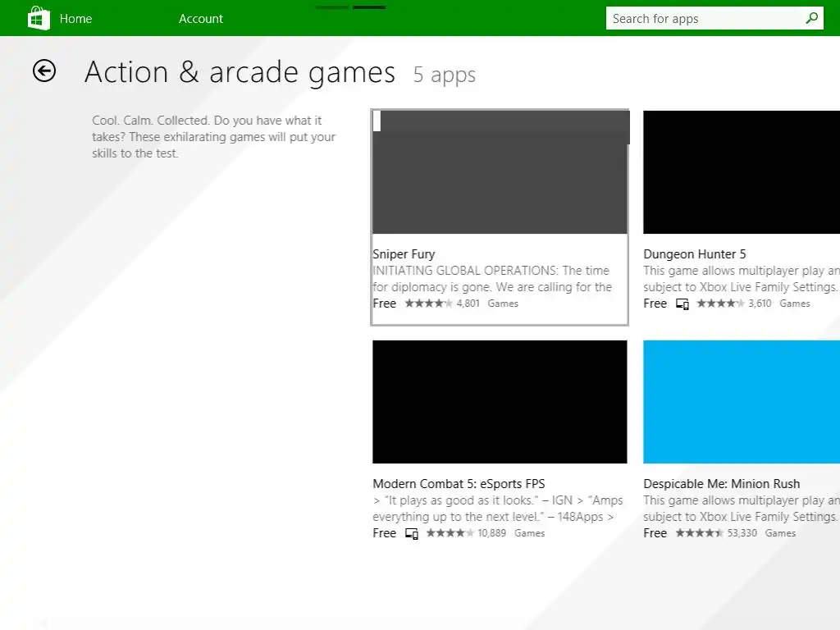Open the Modern Combat 5 thumbnail
The image size is (840, 630).
[x=500, y=402]
